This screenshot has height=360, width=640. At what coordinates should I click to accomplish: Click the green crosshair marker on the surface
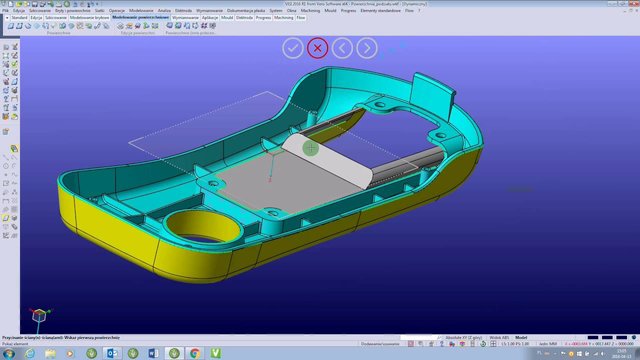(x=311, y=148)
